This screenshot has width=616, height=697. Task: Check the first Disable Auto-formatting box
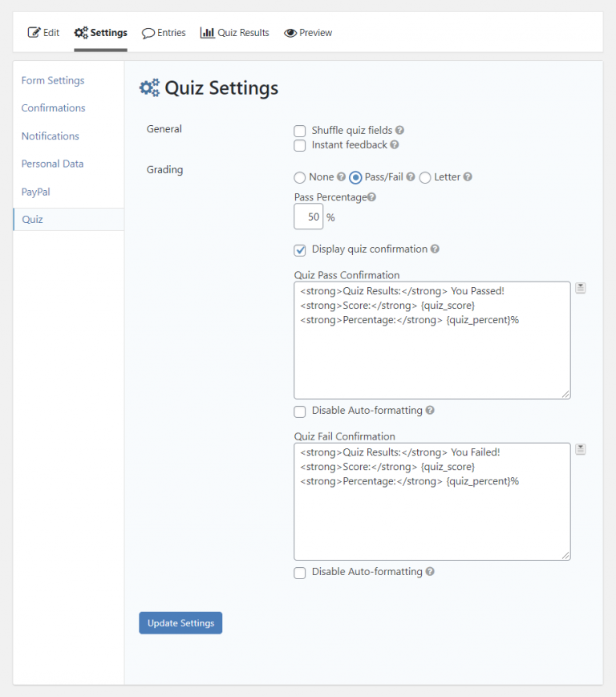pyautogui.click(x=299, y=411)
